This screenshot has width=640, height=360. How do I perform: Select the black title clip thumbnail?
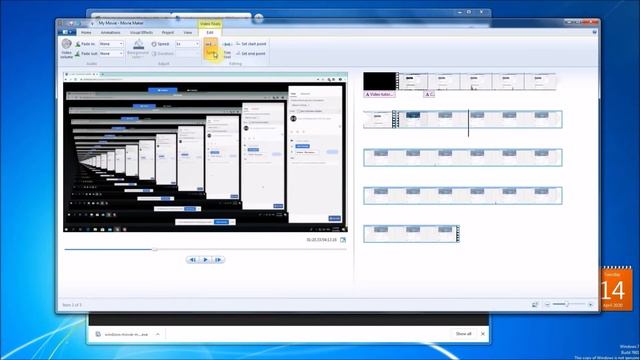pyautogui.click(x=380, y=81)
